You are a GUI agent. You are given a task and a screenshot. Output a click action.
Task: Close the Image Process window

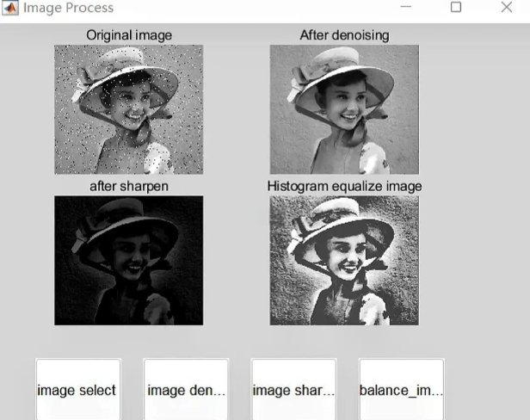point(507,7)
